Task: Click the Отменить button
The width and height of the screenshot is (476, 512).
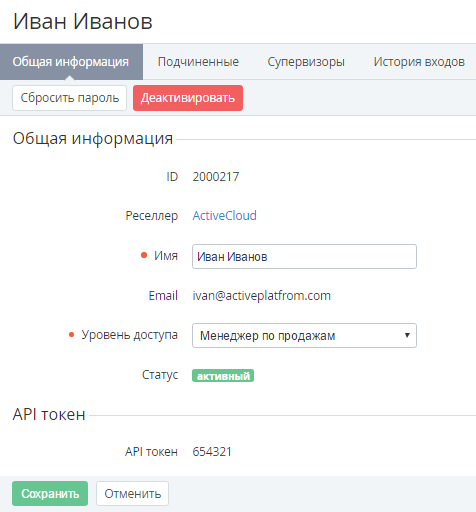Action: pyautogui.click(x=132, y=494)
